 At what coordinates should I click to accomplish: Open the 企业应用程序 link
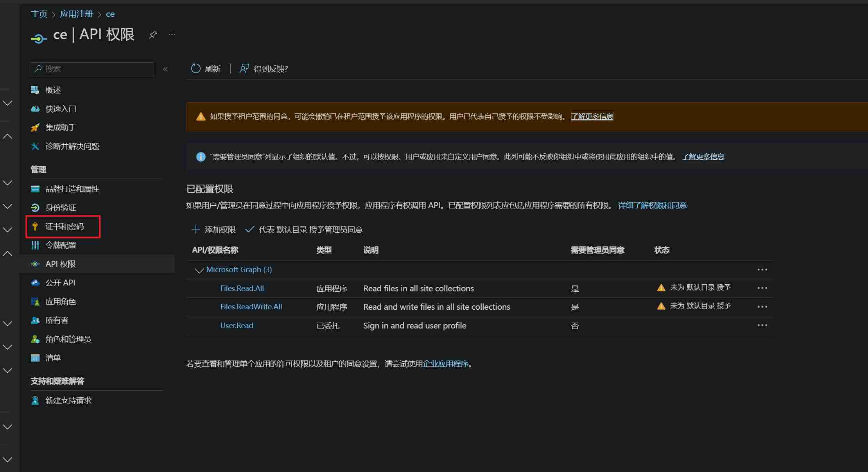(x=446, y=364)
